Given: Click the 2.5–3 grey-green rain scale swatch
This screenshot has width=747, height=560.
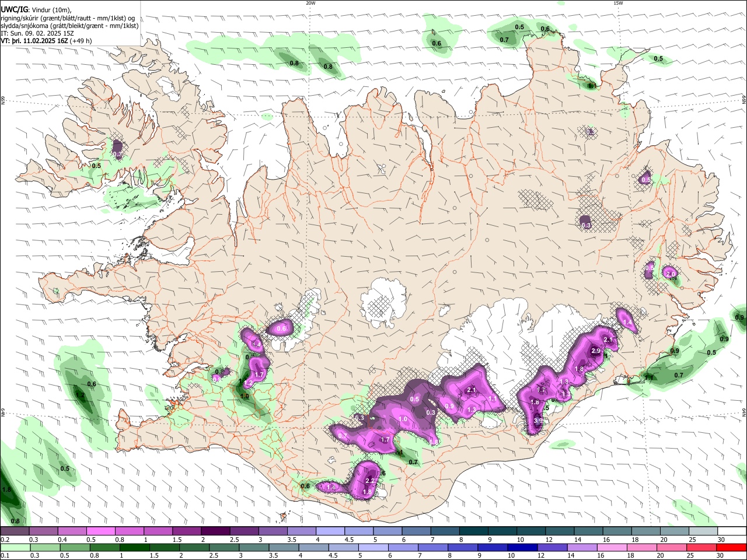Looking at the screenshot, I should pyautogui.click(x=223, y=547).
